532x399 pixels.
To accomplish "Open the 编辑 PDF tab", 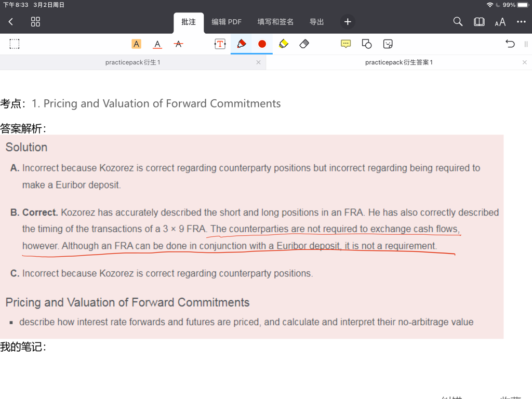I will coord(227,22).
